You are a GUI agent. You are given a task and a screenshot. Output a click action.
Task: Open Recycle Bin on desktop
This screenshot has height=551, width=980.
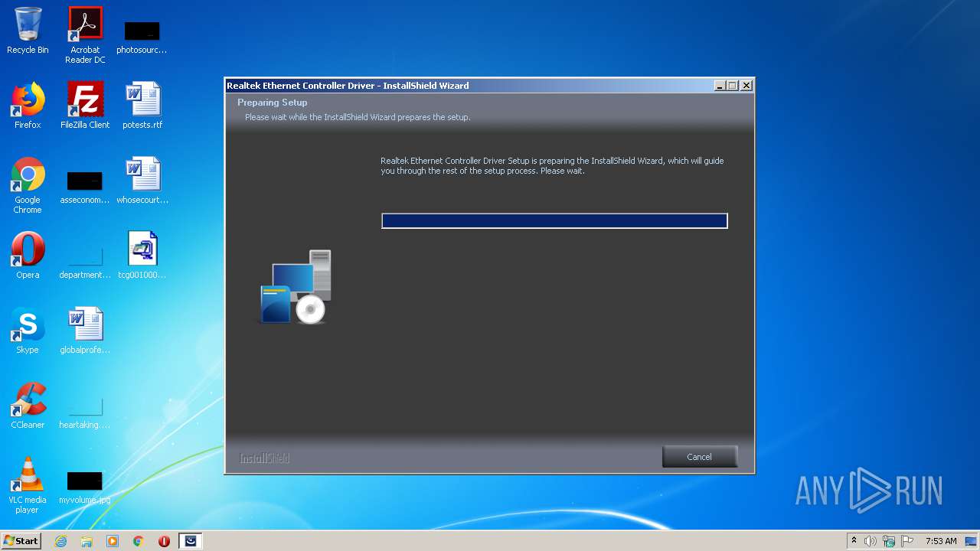click(28, 31)
